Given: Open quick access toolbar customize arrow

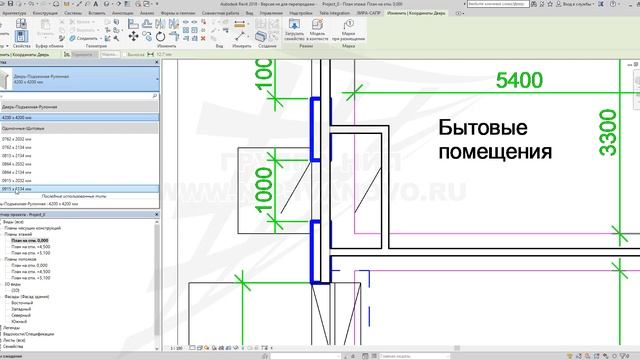Looking at the screenshot, I should click(157, 4).
